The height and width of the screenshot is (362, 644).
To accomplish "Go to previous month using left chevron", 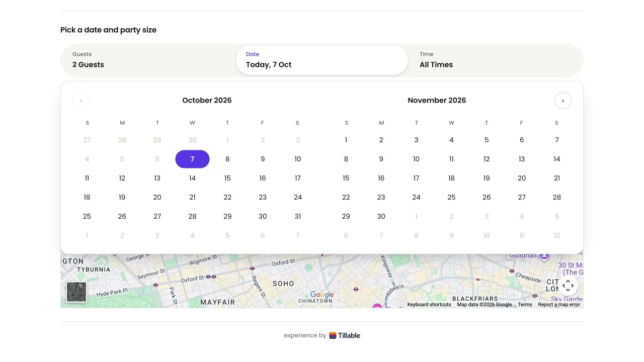I will [x=81, y=101].
